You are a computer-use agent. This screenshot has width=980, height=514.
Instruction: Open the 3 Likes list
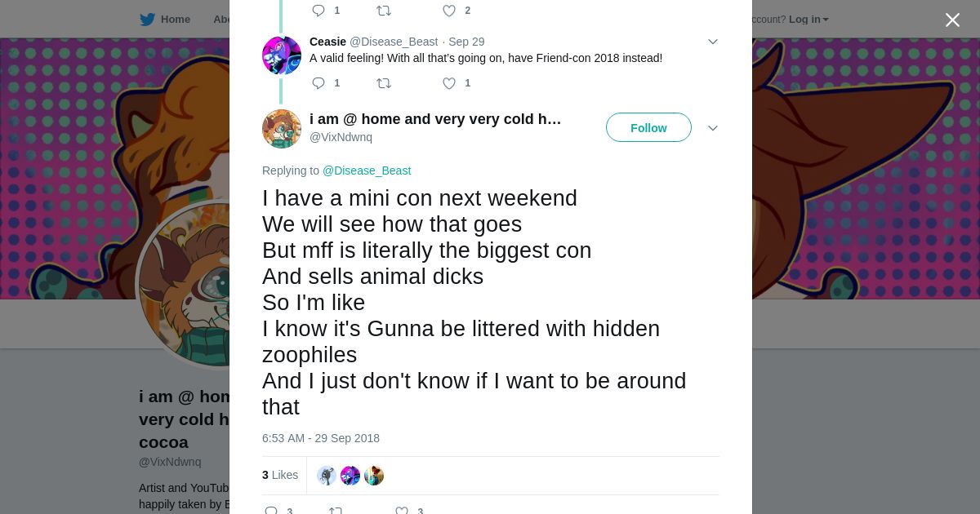pyautogui.click(x=280, y=475)
